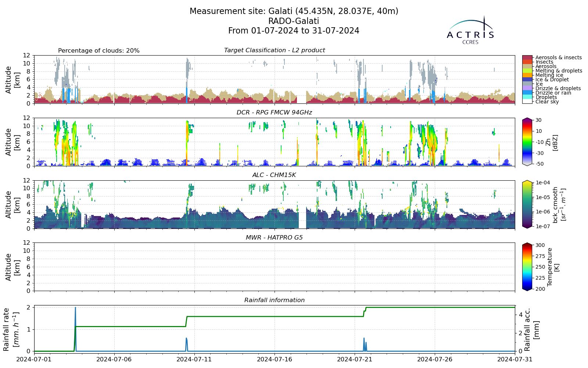The image size is (588, 368).
Task: Click the 2024-07-06 date tick label
Action: click(114, 359)
